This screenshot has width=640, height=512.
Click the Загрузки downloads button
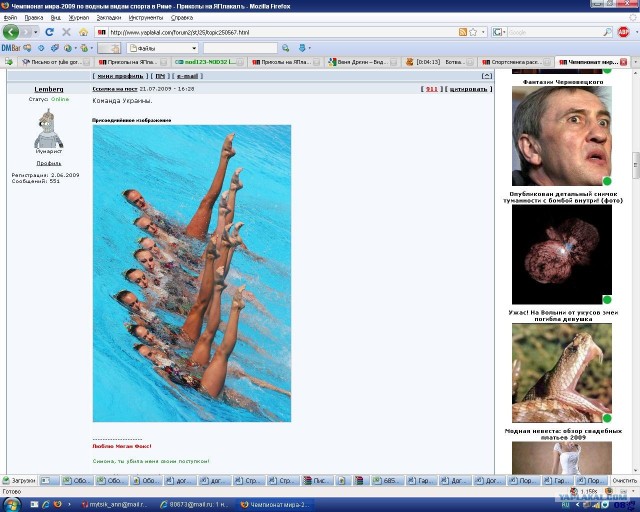[19, 481]
